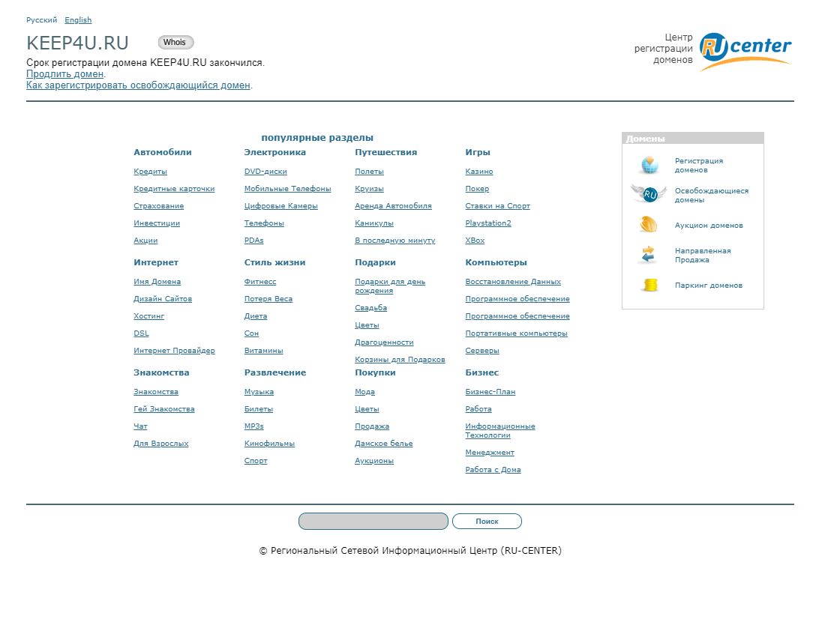The image size is (840, 622).
Task: Open the Цифровые Камеры link
Action: tap(280, 205)
